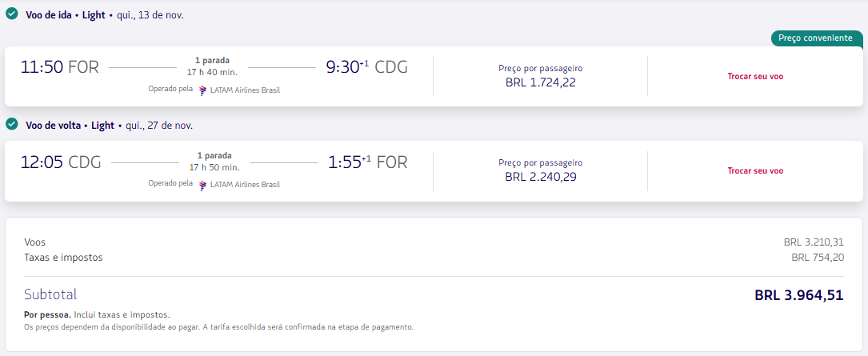The height and width of the screenshot is (356, 868).
Task: Click the green checkmark beside Voo de volta
Action: 11,125
